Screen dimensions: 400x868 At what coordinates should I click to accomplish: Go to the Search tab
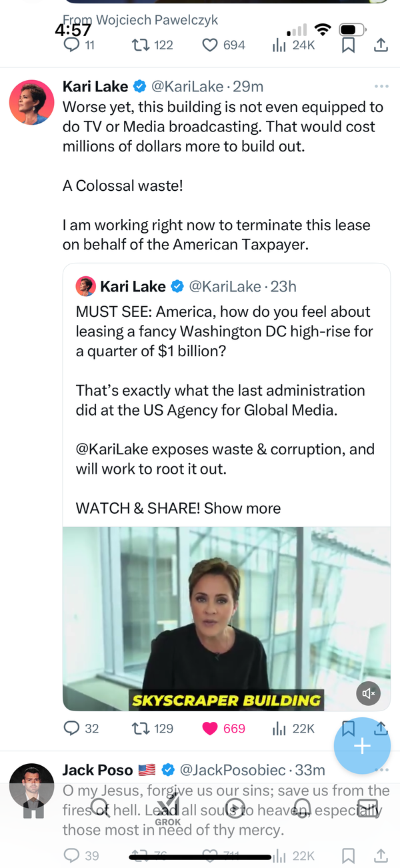pyautogui.click(x=100, y=809)
